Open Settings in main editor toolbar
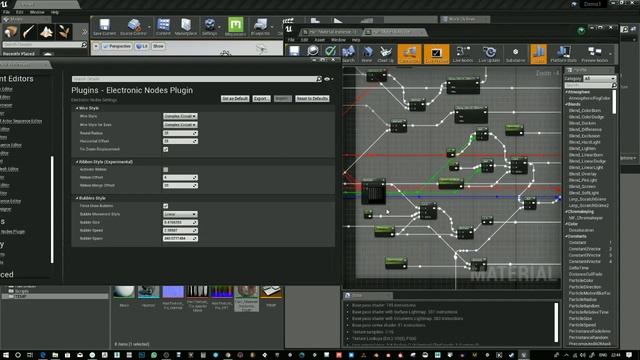This screenshot has width=640, height=360. (209, 27)
